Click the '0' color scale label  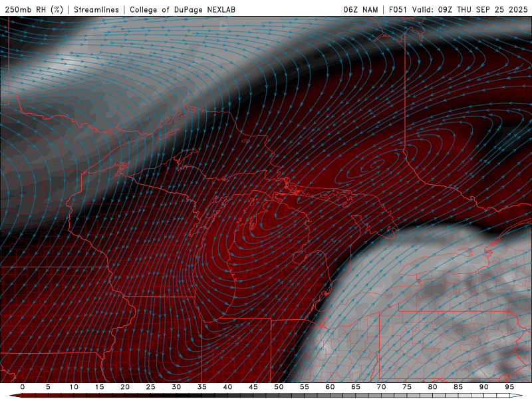coord(23,387)
